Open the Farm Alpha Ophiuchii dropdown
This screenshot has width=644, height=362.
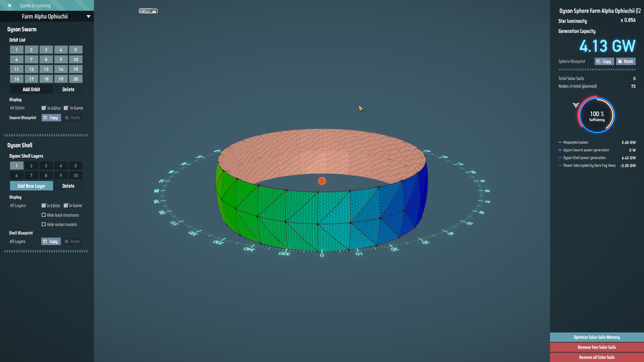click(88, 16)
